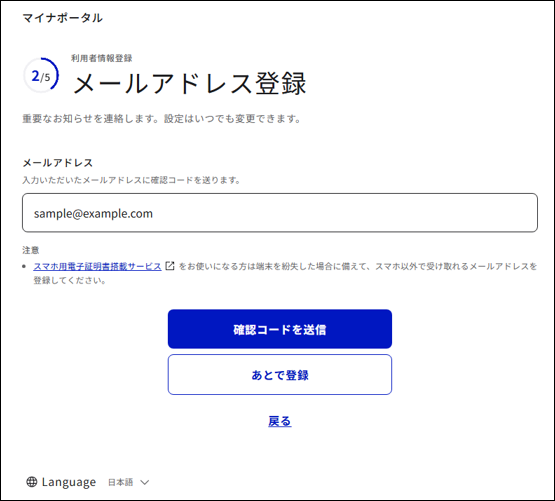Click the 重要なお知らせを連絡します description text
Viewport: 555px width, 501px height.
161,119
